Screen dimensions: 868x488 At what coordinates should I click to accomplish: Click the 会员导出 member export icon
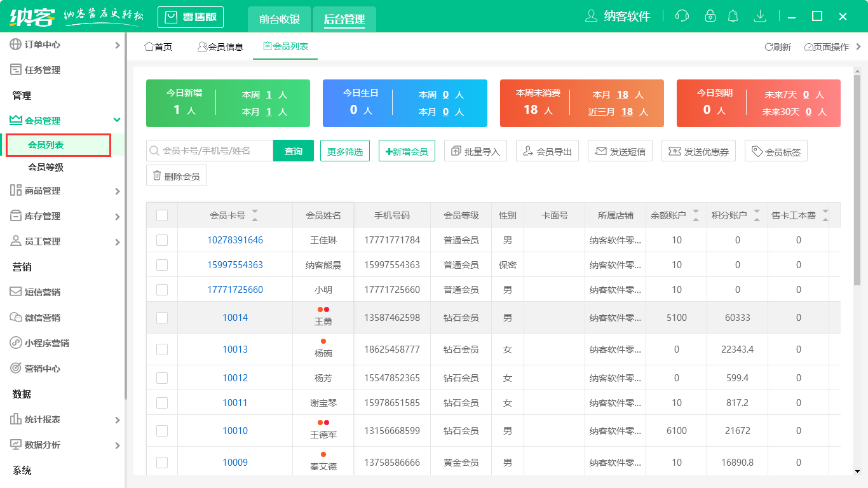pos(547,151)
